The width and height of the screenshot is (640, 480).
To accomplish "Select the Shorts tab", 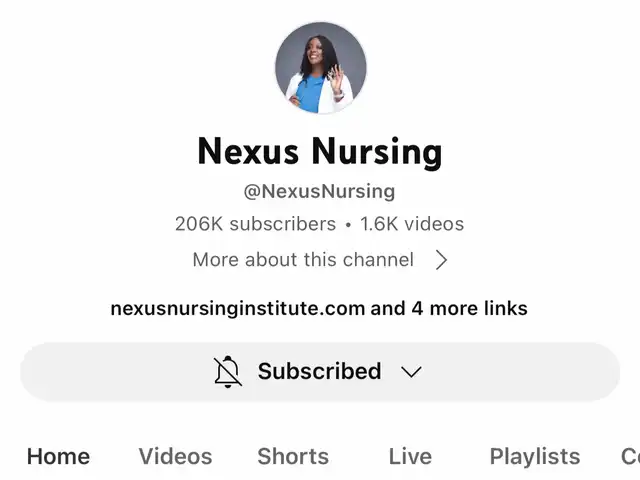I will (x=293, y=456).
